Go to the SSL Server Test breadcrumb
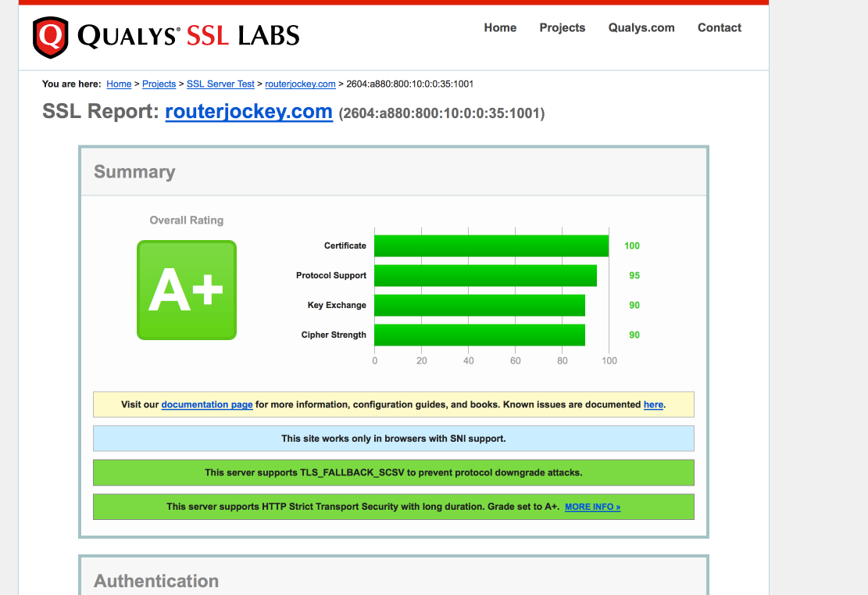The height and width of the screenshot is (595, 868). click(220, 84)
